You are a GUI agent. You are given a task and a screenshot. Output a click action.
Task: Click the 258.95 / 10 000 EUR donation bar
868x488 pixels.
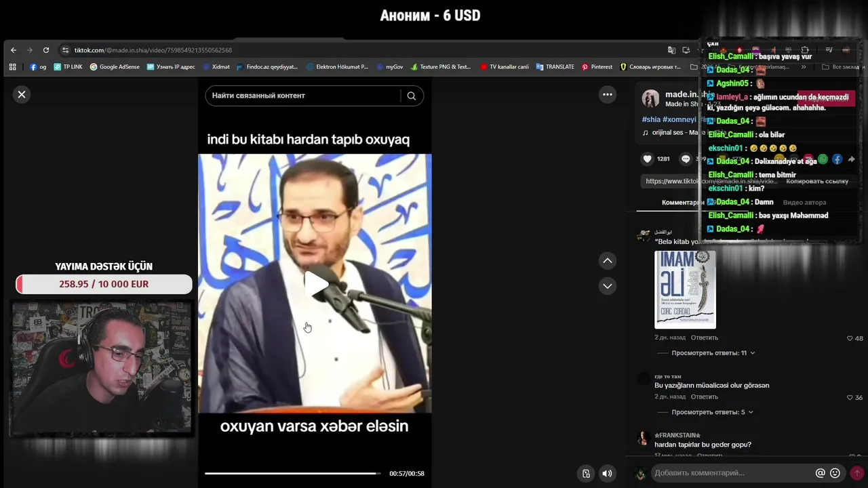pyautogui.click(x=104, y=284)
